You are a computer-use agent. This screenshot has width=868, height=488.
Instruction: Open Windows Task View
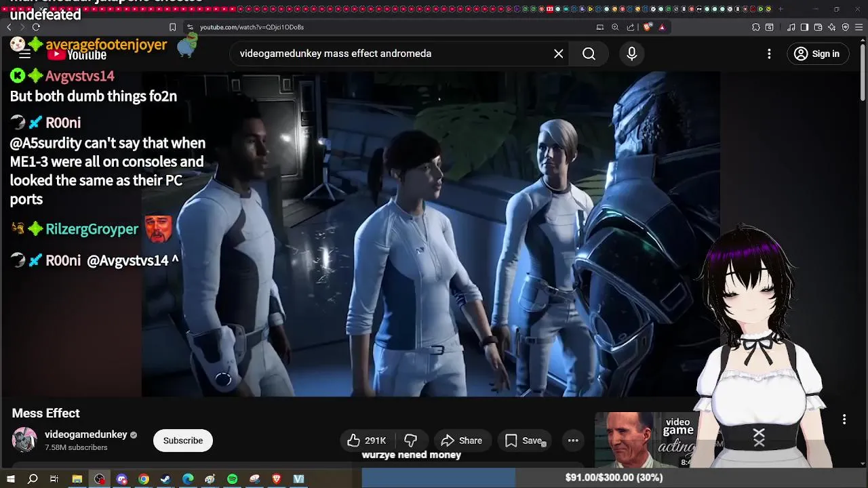54,479
